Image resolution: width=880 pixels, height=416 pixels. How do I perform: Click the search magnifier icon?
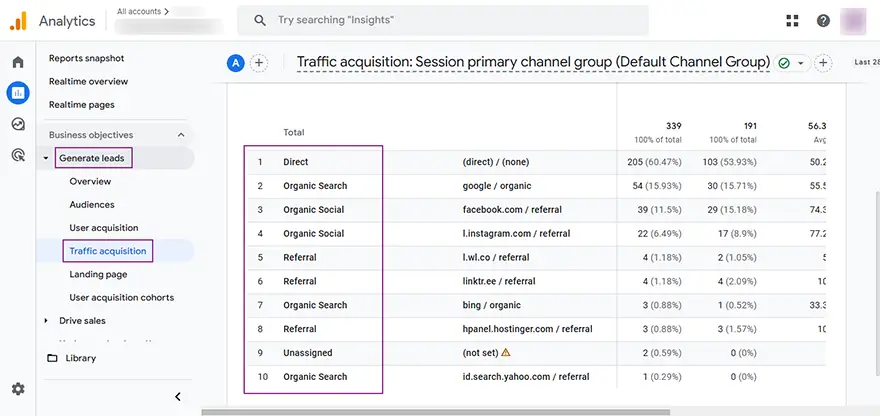point(259,20)
